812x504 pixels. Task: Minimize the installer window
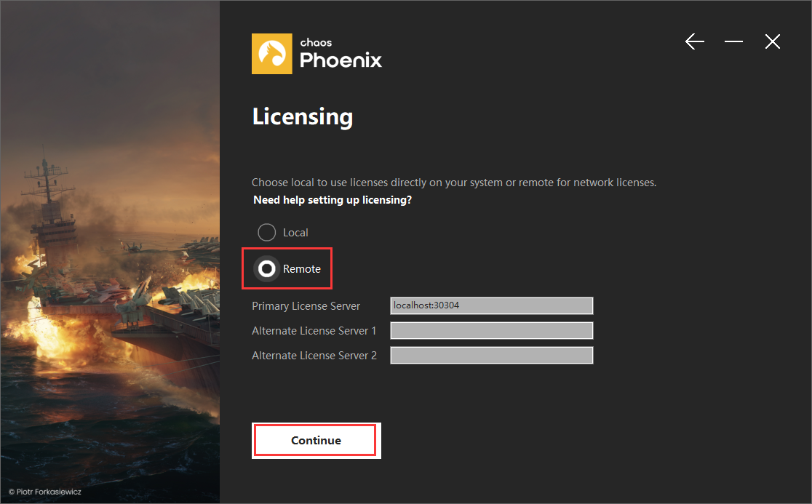(x=733, y=41)
